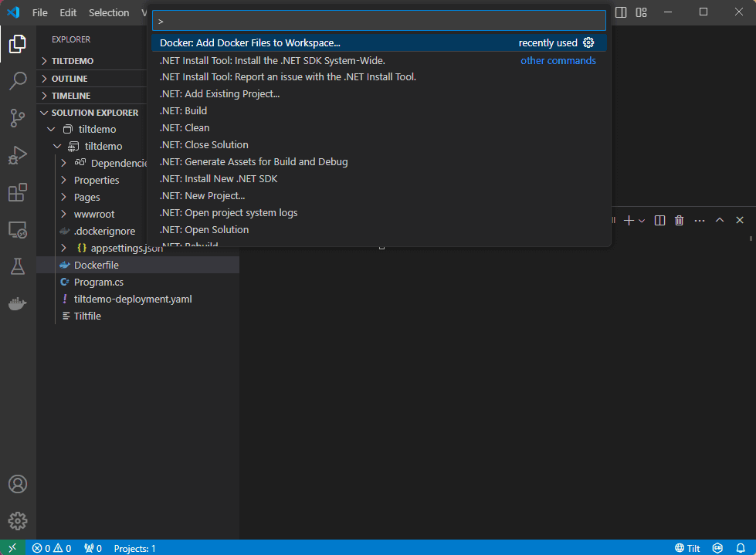Screen dimensions: 756x555
Task: Expand the wwwroot folder
Action: (63, 214)
